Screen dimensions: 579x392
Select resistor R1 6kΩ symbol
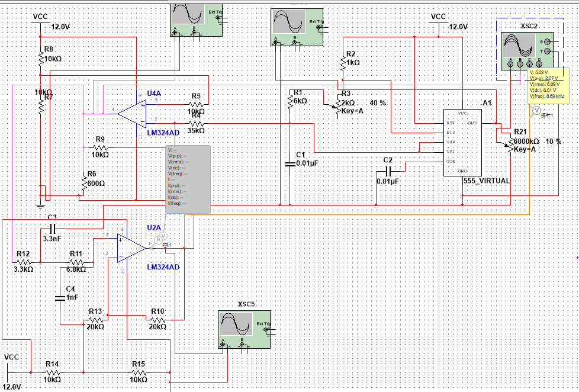(x=290, y=101)
